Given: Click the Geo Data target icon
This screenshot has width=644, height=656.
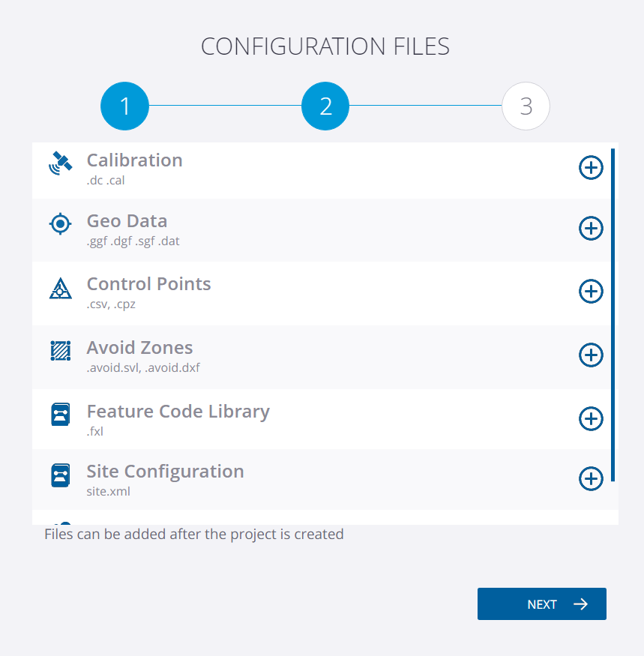Looking at the screenshot, I should tap(60, 224).
